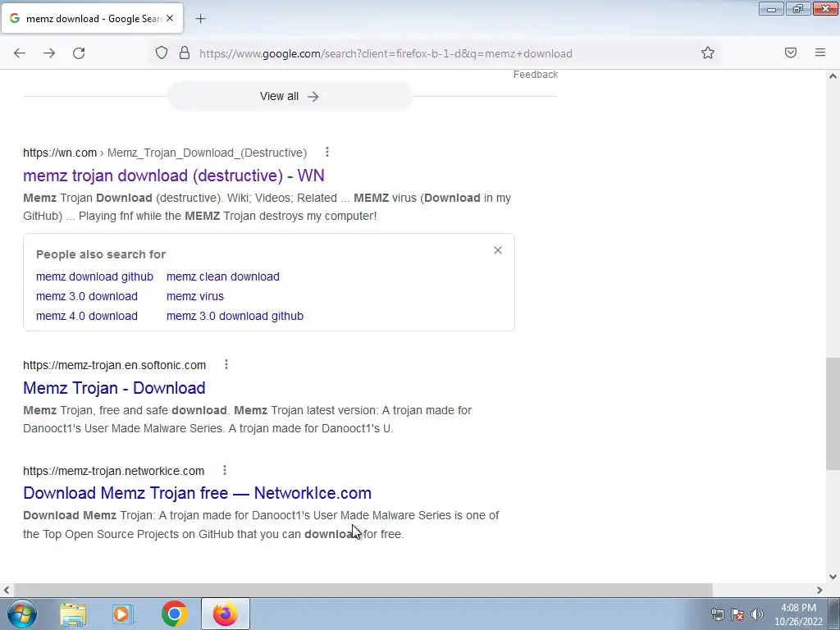840x630 pixels.
Task: Select the memz download Google Search tab
Action: (92, 19)
